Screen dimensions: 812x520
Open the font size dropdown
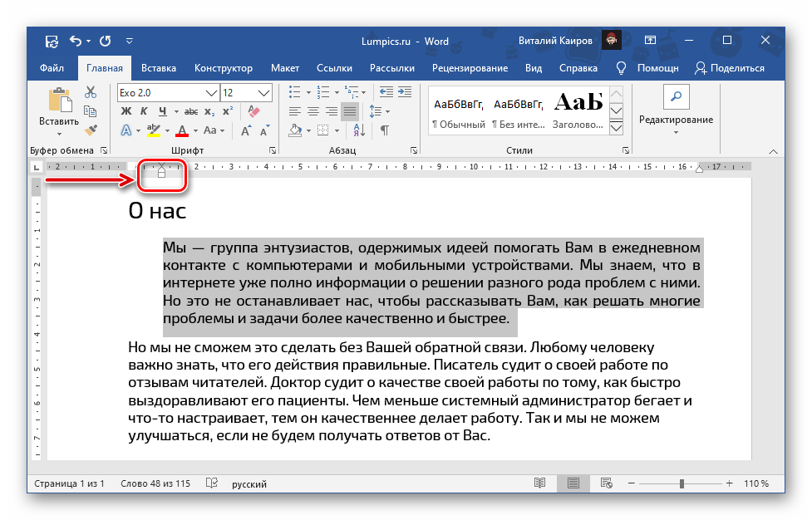click(x=264, y=92)
